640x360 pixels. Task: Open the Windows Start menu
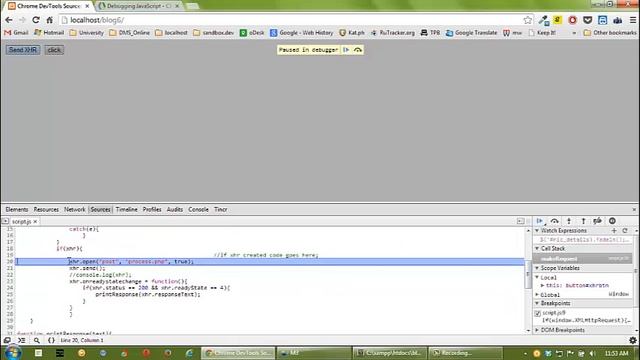12,353
